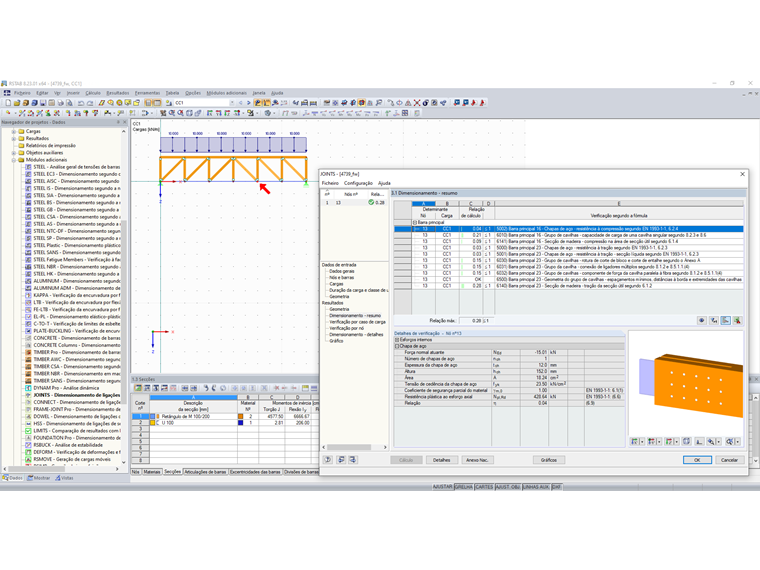Confirm with the OK button

tap(697, 460)
